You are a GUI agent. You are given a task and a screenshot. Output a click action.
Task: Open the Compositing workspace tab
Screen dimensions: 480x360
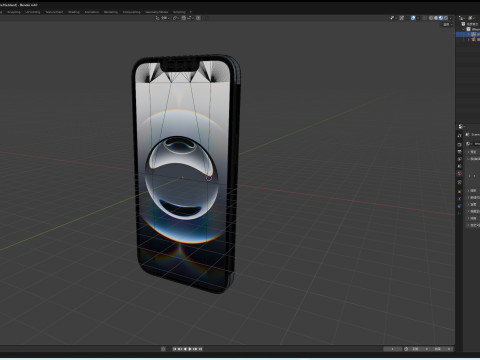pyautogui.click(x=132, y=12)
